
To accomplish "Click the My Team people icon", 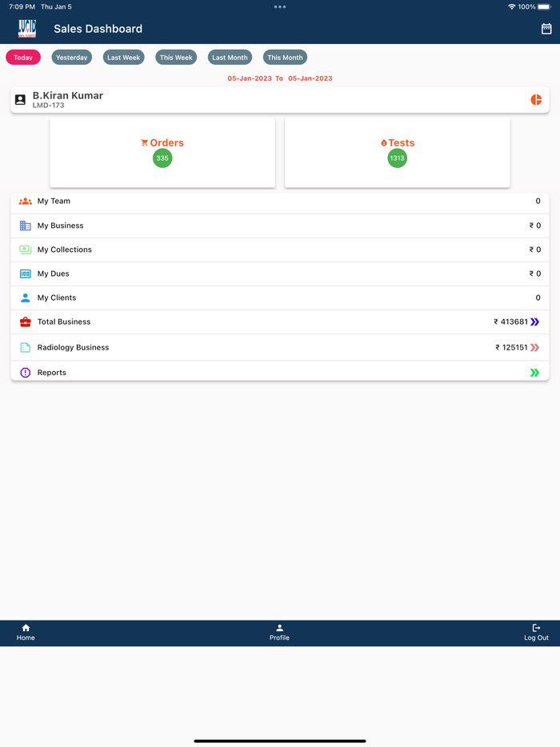I will [26, 202].
